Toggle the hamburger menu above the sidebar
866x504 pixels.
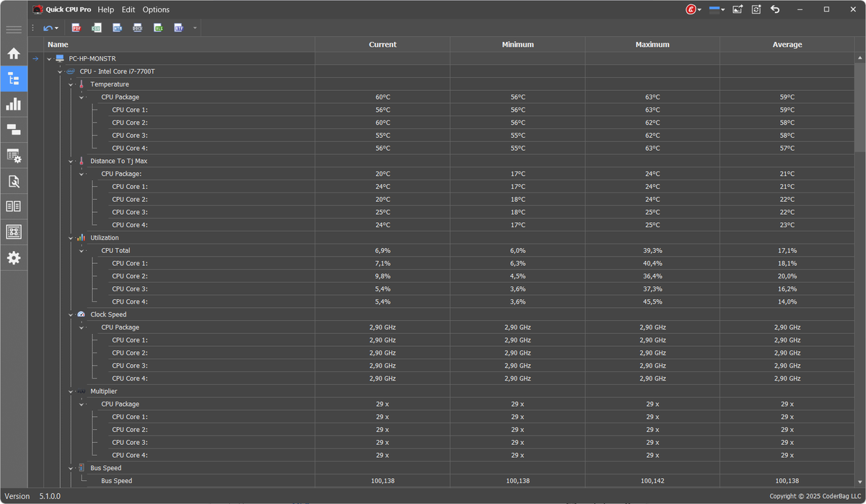(x=14, y=30)
